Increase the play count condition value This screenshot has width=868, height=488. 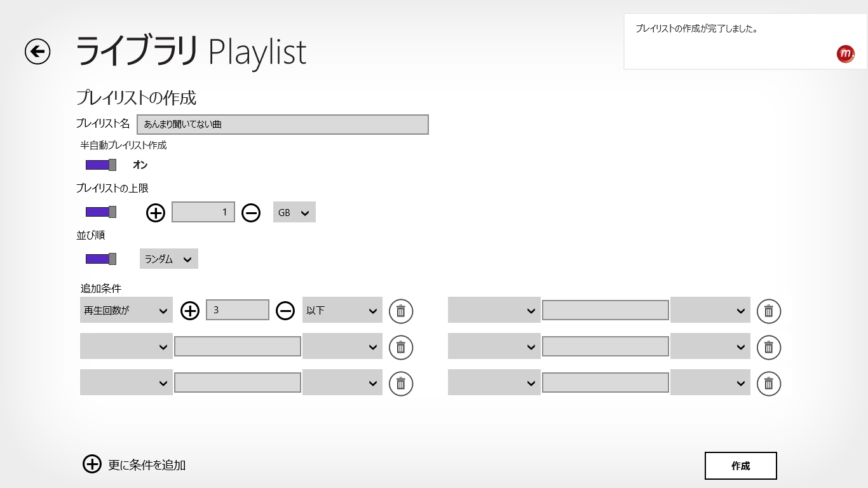pos(190,311)
